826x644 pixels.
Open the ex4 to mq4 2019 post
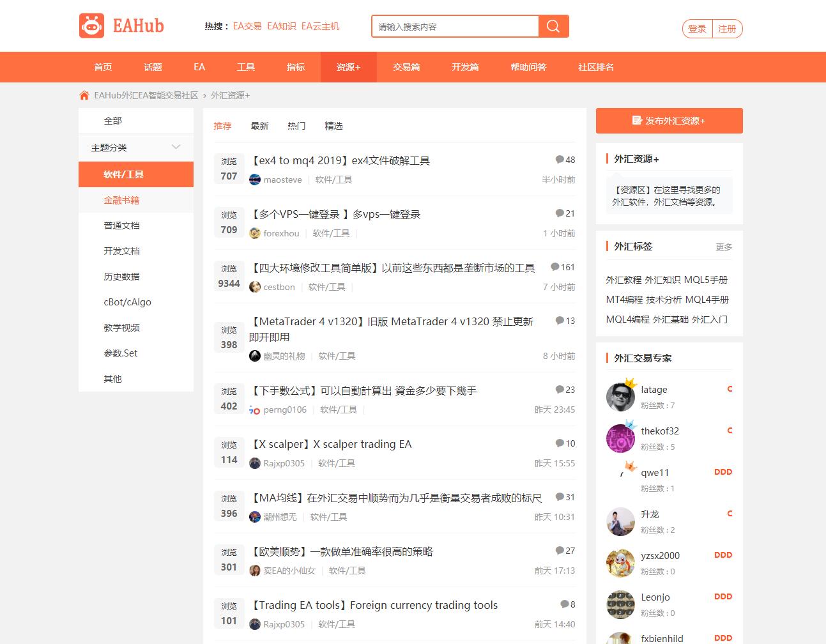[340, 160]
